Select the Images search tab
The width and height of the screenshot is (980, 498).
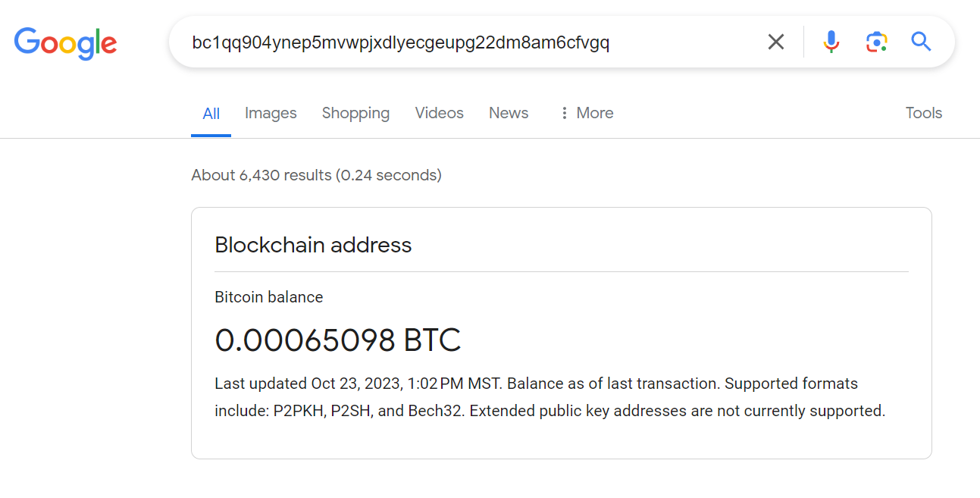click(271, 112)
